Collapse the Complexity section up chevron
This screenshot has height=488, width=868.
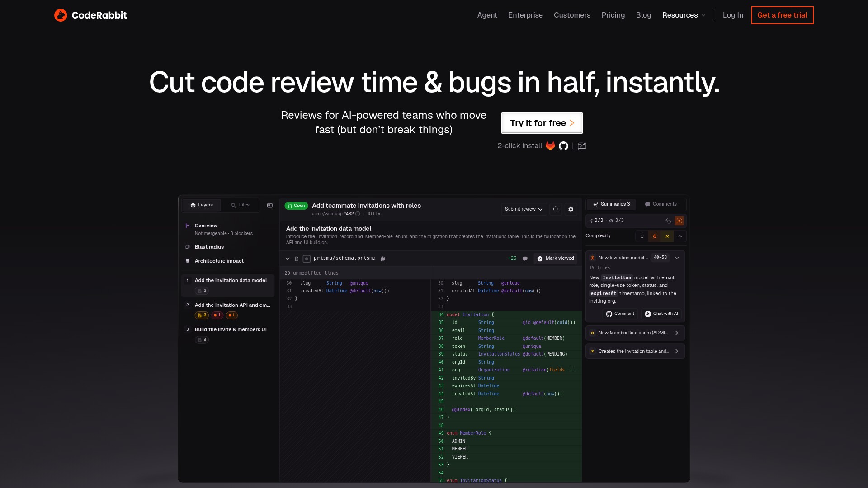(x=680, y=236)
